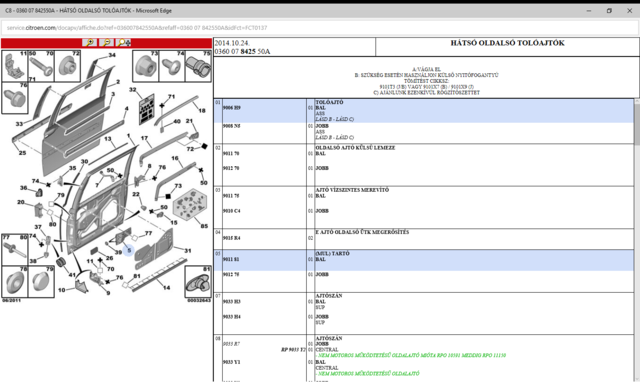Select the part 73 nut thumbnail
The width and height of the screenshot is (640, 386).
pyautogui.click(x=146, y=66)
